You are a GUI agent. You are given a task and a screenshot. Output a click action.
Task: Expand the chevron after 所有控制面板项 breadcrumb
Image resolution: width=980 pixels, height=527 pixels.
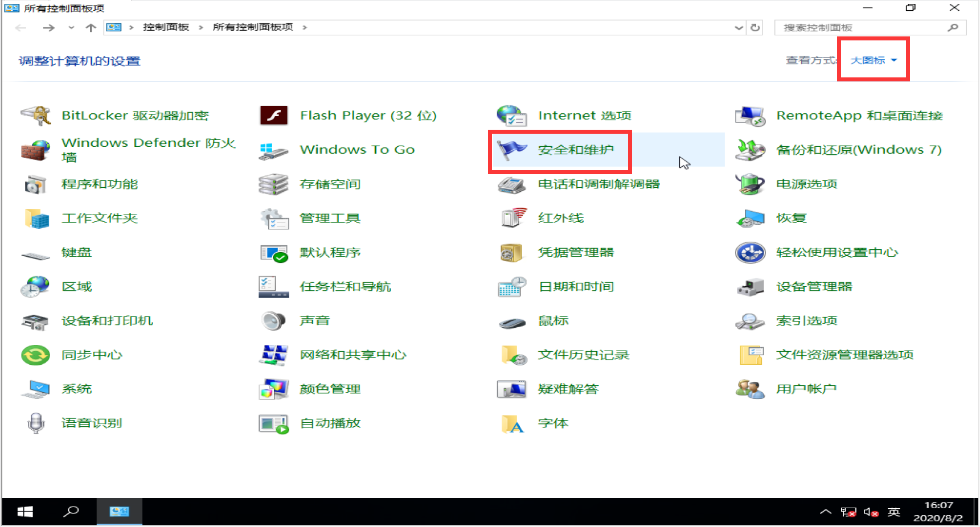[x=305, y=27]
